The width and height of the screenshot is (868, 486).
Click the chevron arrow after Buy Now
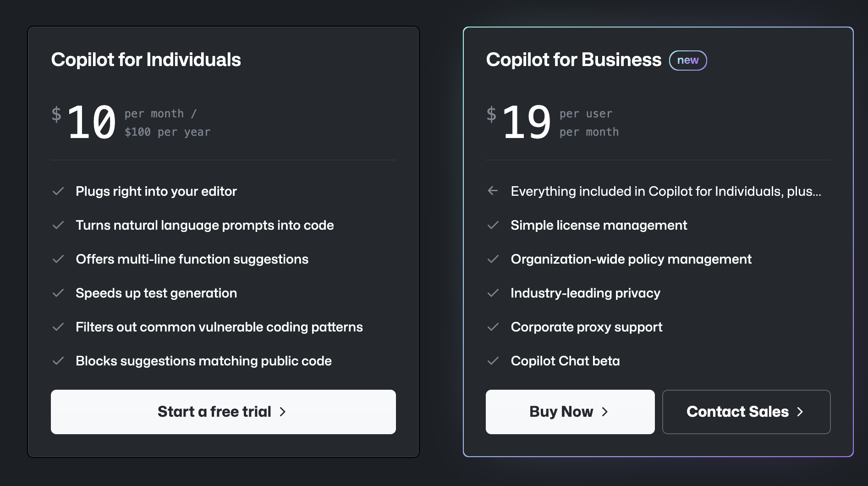pos(605,412)
